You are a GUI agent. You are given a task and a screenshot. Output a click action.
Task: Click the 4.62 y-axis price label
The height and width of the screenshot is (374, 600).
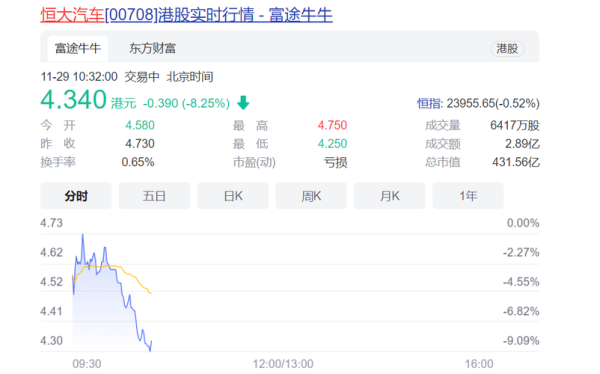pyautogui.click(x=51, y=252)
